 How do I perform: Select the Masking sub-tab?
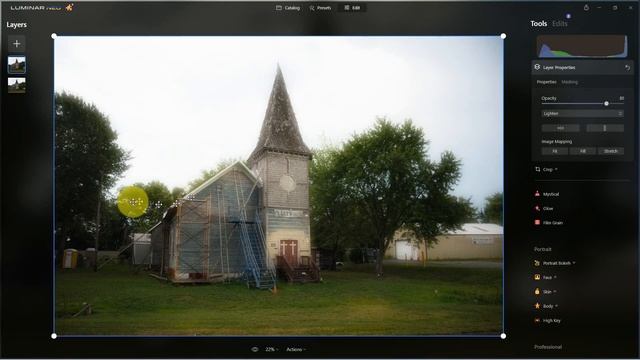(x=569, y=82)
